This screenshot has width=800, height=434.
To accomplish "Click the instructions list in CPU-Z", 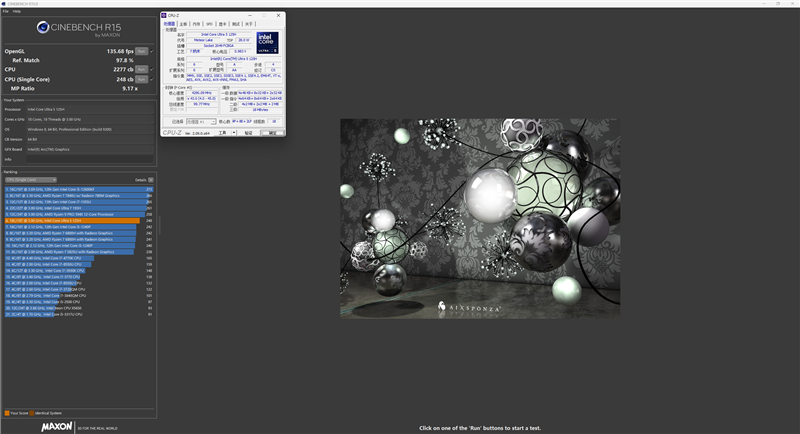I will click(x=234, y=78).
